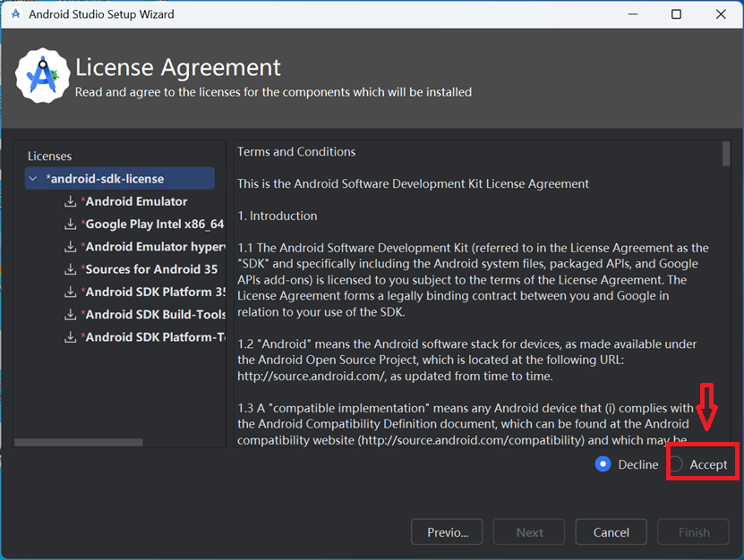The height and width of the screenshot is (560, 744).
Task: Click download icon beside Android SDK Platform-Tools
Action: tap(70, 337)
